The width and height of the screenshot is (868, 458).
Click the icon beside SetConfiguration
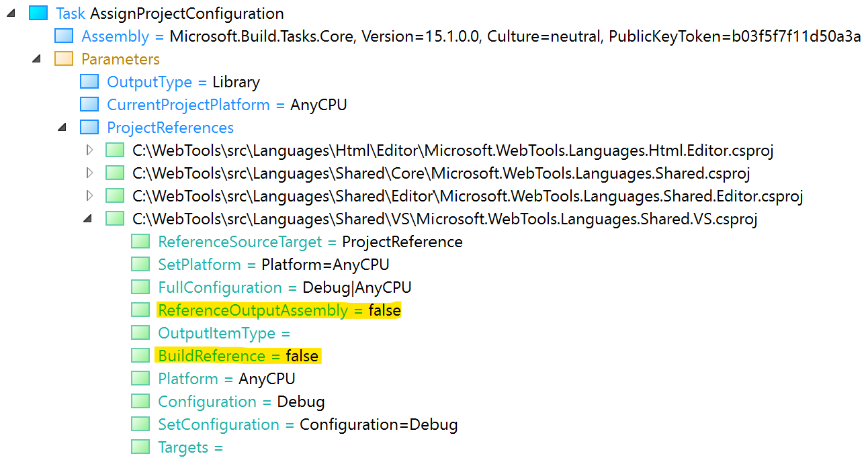[x=140, y=424]
